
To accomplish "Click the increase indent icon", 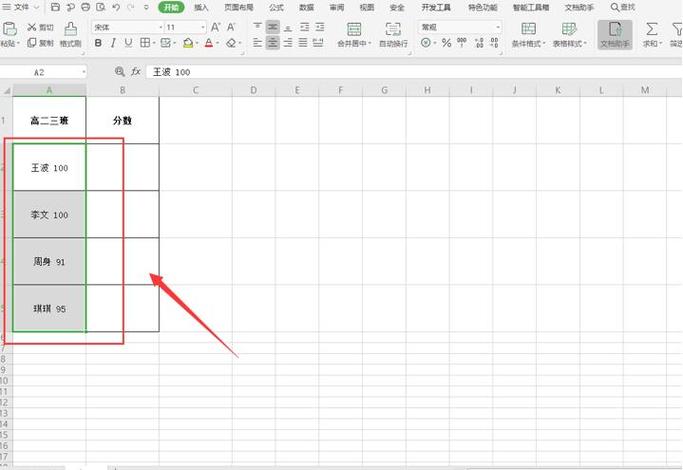I will 320,27.
